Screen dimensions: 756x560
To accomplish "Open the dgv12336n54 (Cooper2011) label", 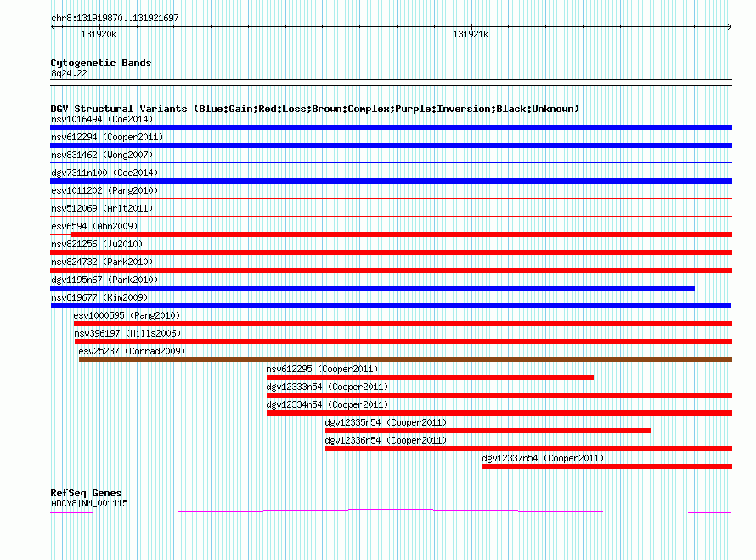I will (386, 440).
